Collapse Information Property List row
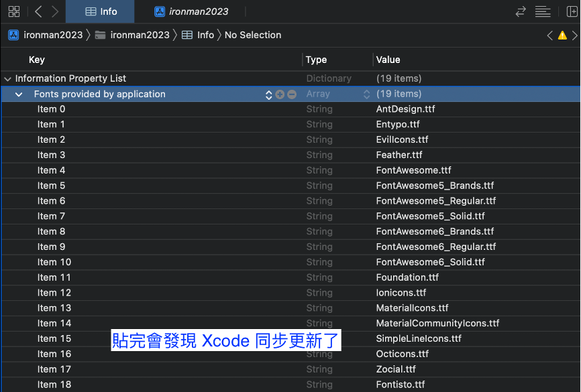This screenshot has width=581, height=392. 7,79
